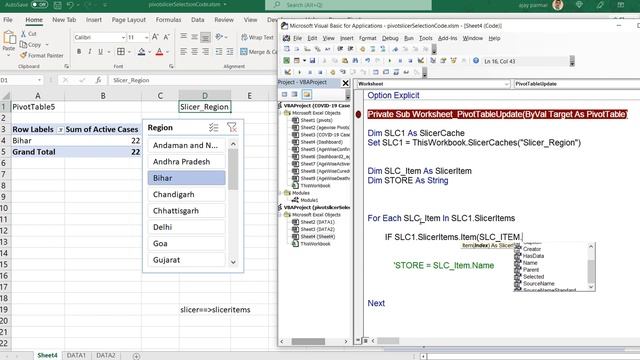Click Merge & Center button

pos(258,52)
